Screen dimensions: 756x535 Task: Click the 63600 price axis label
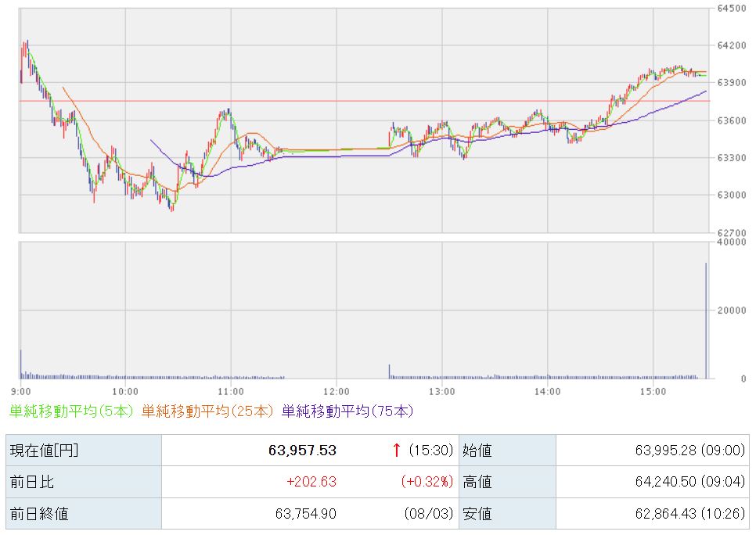[x=732, y=120]
